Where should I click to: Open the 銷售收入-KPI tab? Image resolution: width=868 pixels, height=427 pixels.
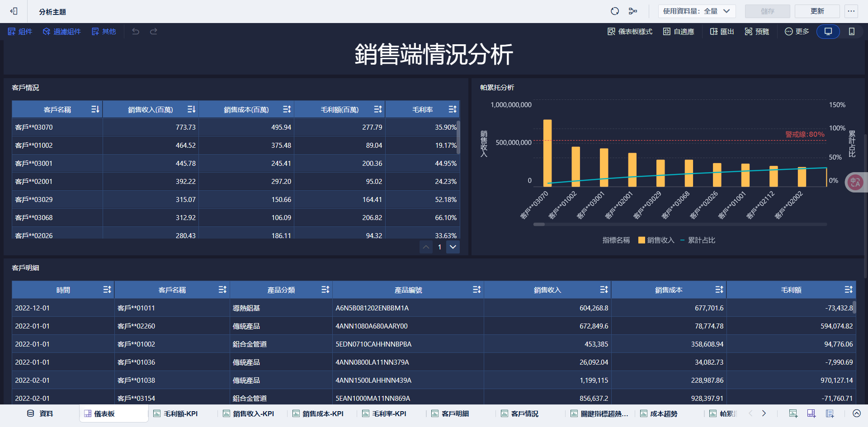(248, 413)
